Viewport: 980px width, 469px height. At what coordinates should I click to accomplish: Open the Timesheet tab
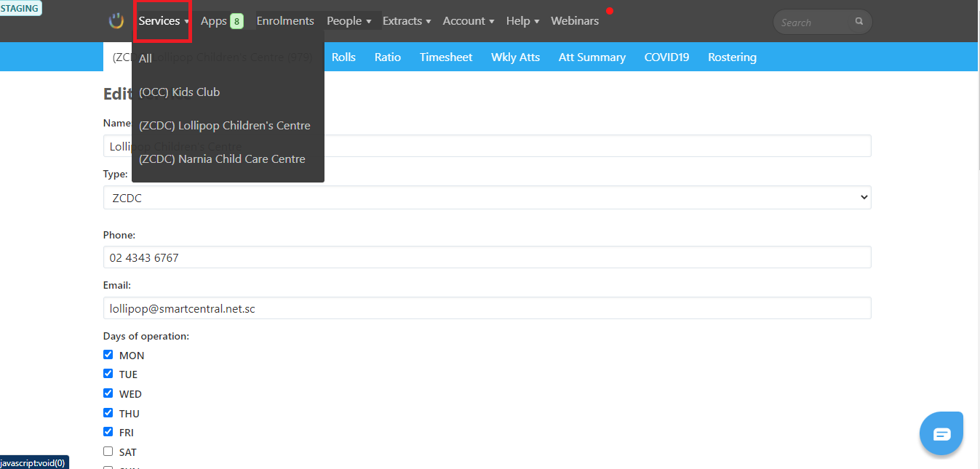pyautogui.click(x=446, y=57)
